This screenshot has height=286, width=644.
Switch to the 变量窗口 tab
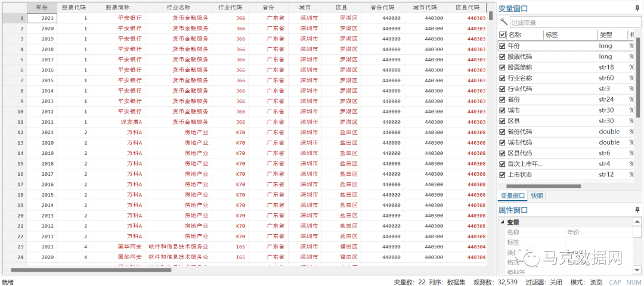coord(512,195)
